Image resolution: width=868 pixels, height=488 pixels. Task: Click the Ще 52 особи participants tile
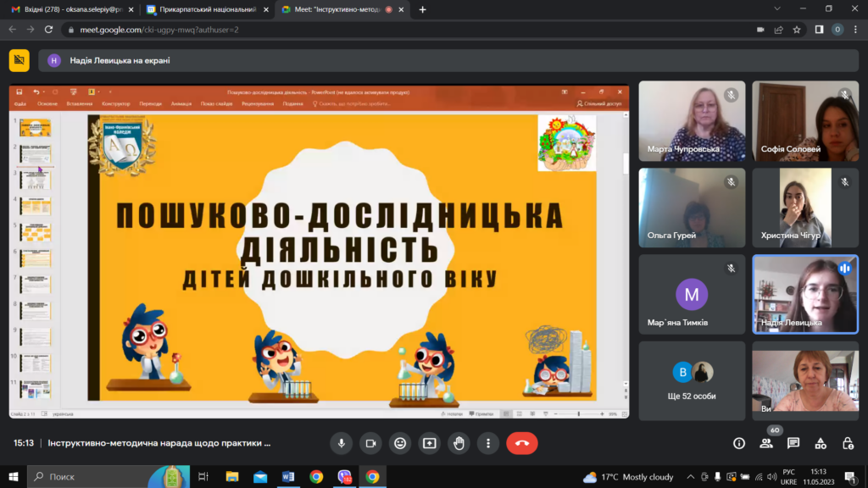(x=692, y=380)
